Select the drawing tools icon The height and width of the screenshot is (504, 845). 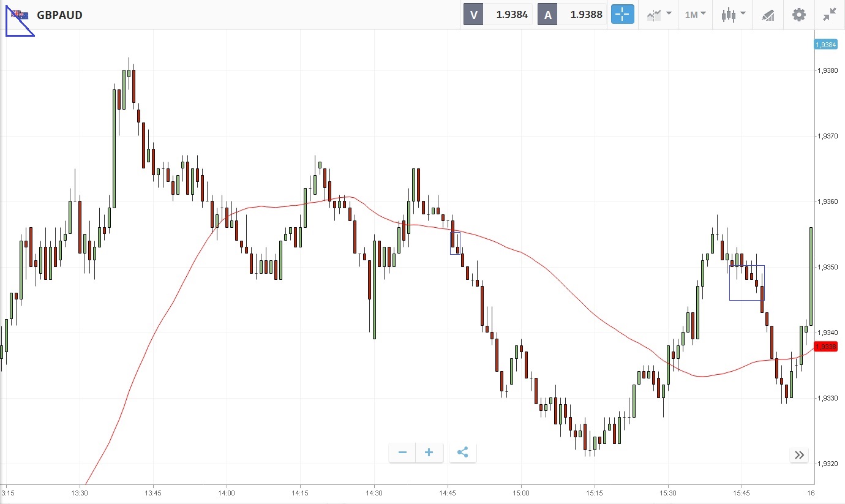click(768, 15)
